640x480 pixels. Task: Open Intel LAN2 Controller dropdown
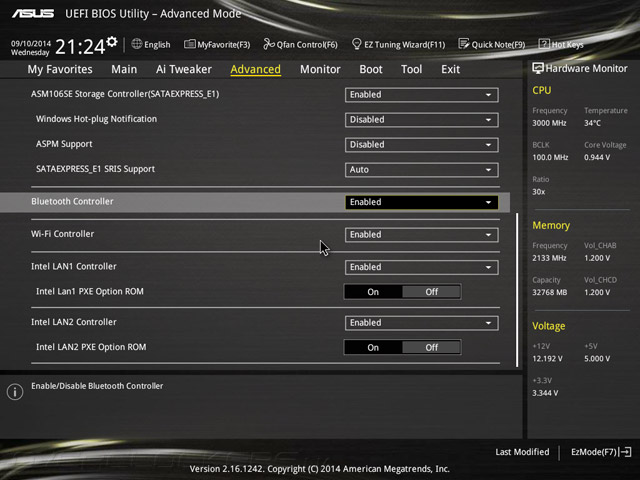coord(422,323)
